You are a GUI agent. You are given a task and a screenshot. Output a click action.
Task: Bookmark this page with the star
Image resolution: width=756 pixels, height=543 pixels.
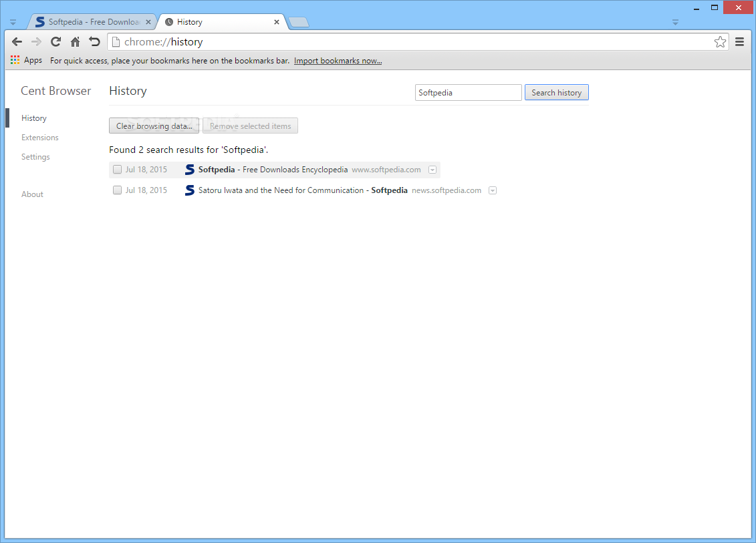(720, 42)
